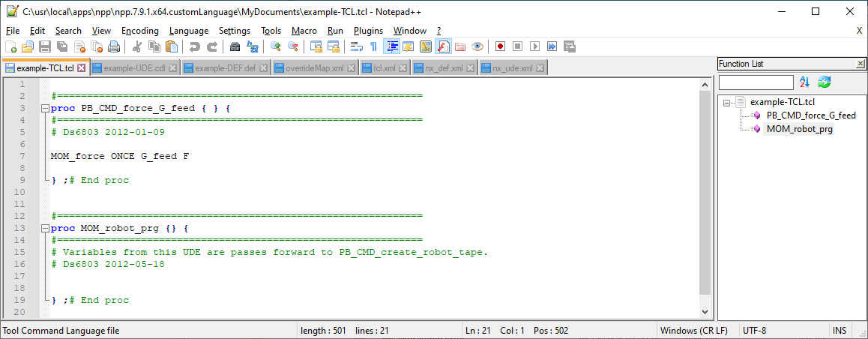Click the Copy toolbar icon
Image resolution: width=868 pixels, height=339 pixels.
click(x=154, y=46)
